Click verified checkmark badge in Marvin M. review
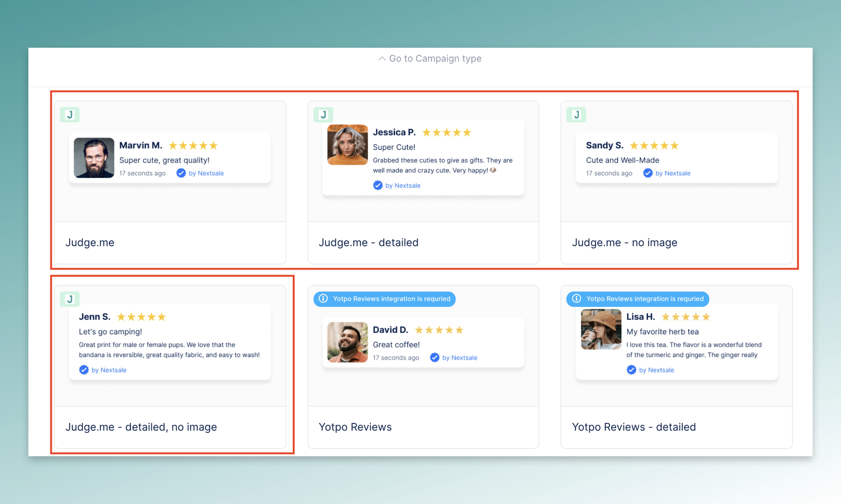The image size is (841, 504). (x=181, y=173)
